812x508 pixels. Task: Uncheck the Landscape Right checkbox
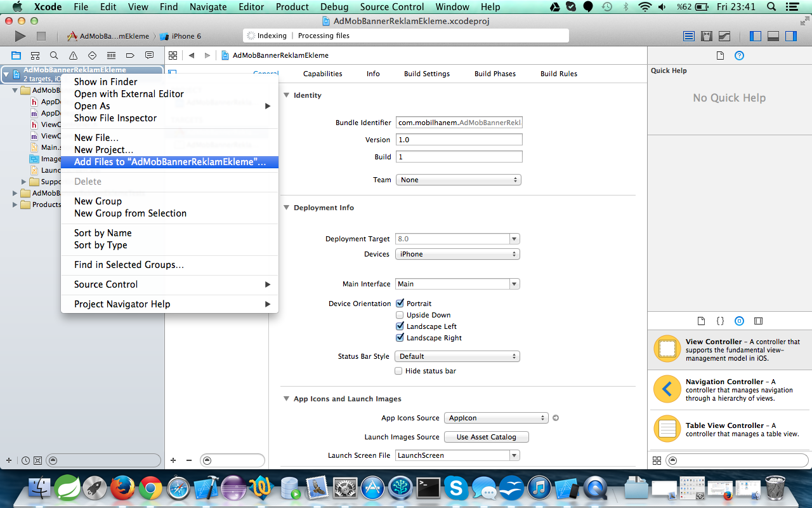tap(400, 338)
